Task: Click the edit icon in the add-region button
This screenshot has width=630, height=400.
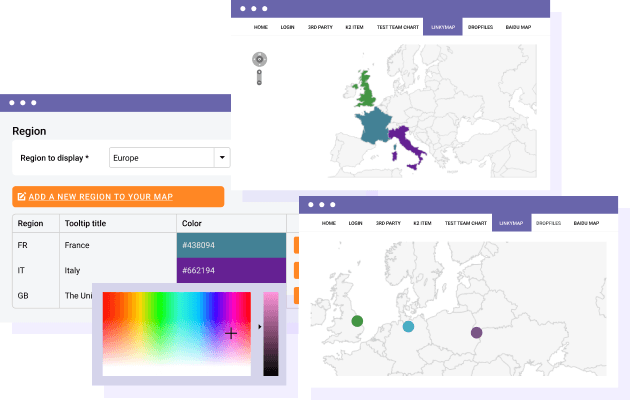Action: [x=22, y=197]
